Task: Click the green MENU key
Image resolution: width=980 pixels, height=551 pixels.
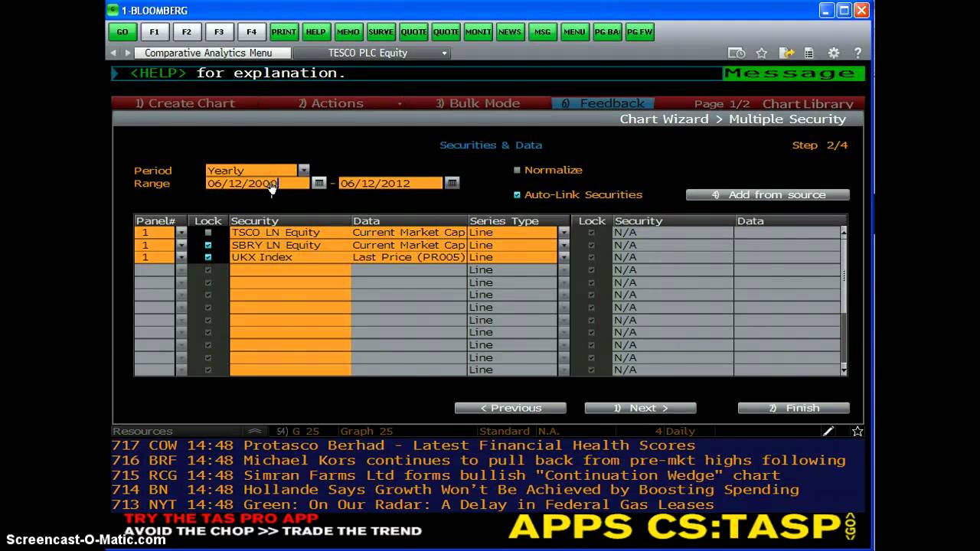Action: pyautogui.click(x=574, y=32)
